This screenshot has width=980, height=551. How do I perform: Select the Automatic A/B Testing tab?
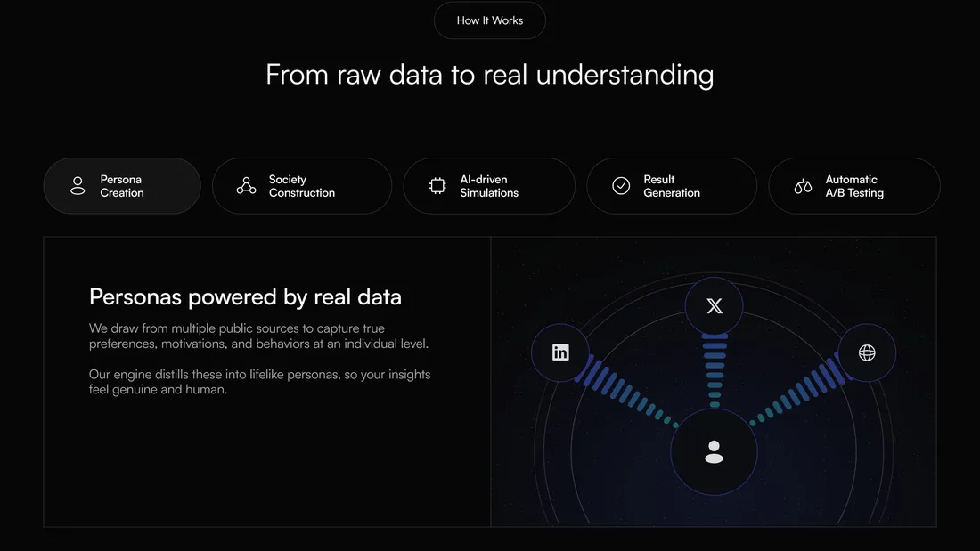click(854, 186)
